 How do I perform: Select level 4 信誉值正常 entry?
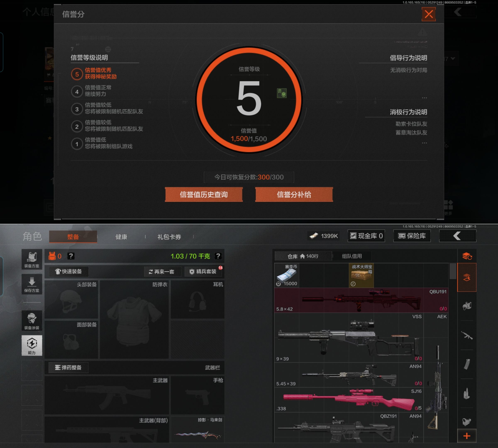tap(91, 91)
